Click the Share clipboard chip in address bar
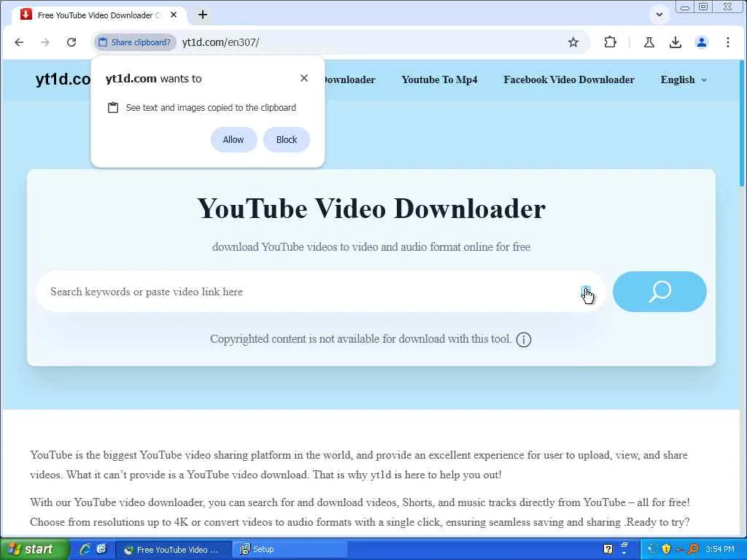The image size is (747, 560). tap(135, 42)
